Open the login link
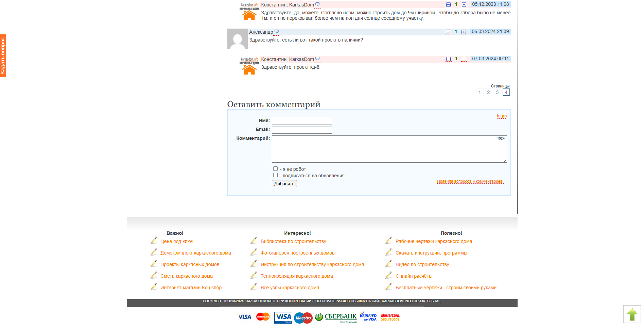This screenshot has width=644, height=326. (502, 116)
